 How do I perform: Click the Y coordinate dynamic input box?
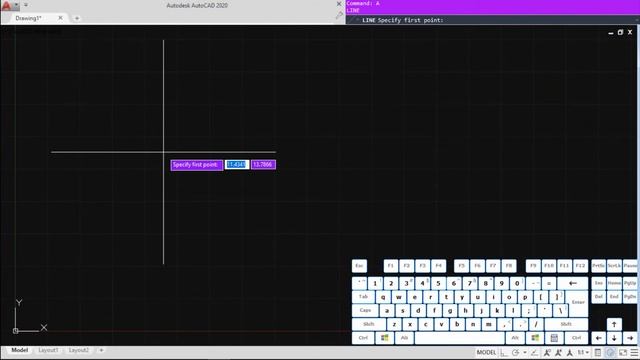tap(263, 164)
